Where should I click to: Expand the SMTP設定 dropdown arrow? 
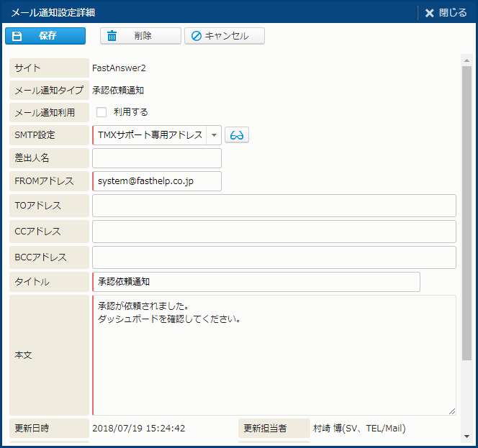214,135
